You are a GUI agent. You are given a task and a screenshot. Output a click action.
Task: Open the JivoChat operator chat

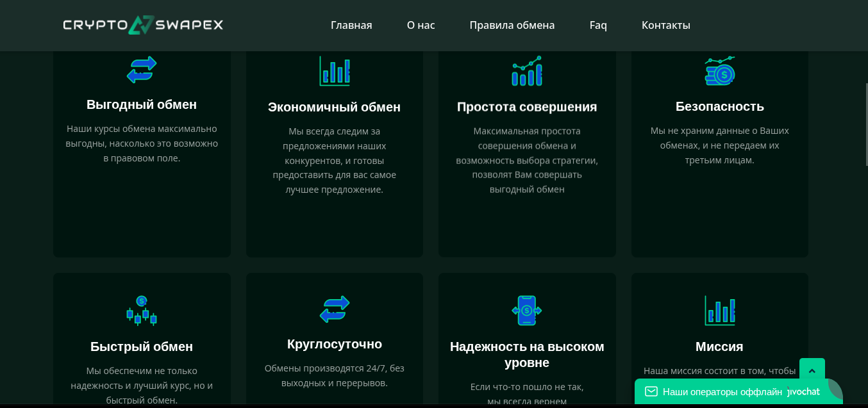click(803, 391)
